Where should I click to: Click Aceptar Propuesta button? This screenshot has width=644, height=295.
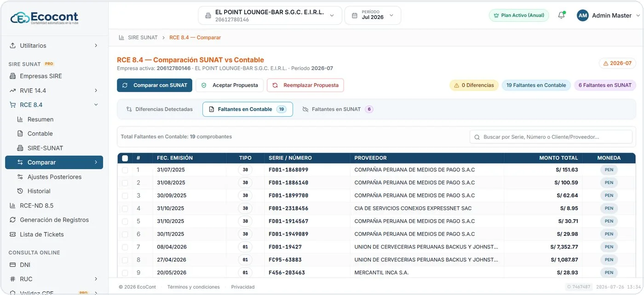(x=230, y=85)
